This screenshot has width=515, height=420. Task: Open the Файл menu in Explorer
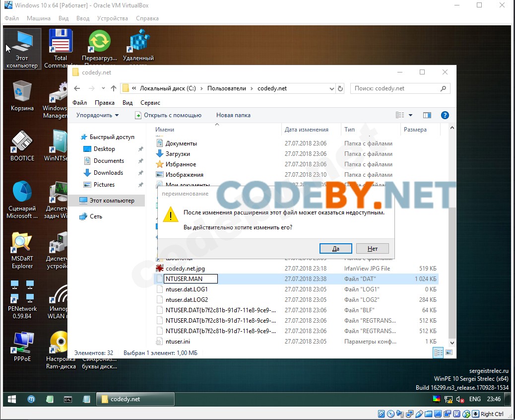[79, 103]
